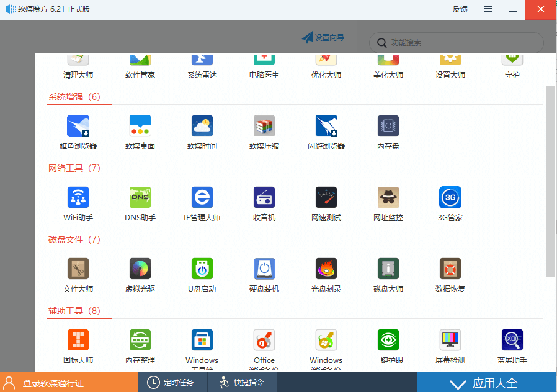Open 文件大师 icon
This screenshot has height=392, width=557.
click(78, 269)
